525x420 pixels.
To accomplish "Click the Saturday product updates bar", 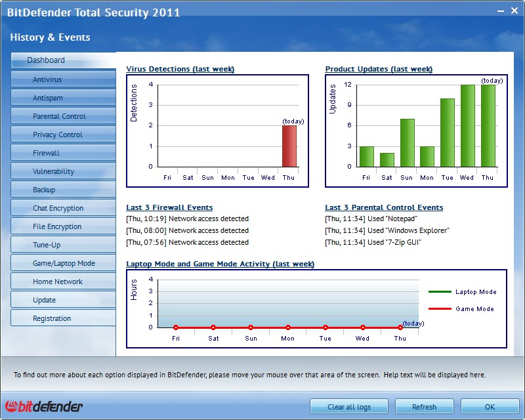I will pos(387,159).
